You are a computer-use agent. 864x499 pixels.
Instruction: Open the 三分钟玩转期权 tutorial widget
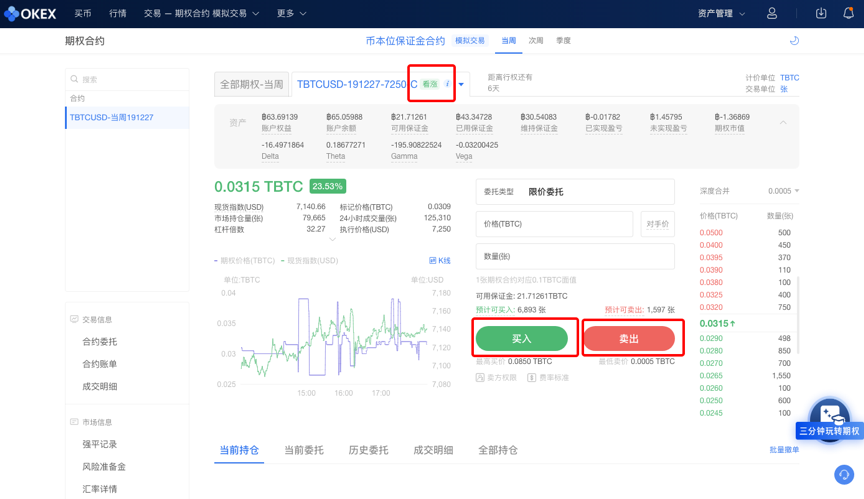click(829, 421)
